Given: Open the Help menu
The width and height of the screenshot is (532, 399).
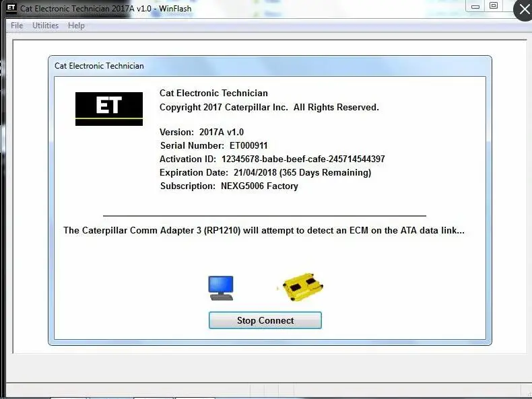Looking at the screenshot, I should [76, 26].
